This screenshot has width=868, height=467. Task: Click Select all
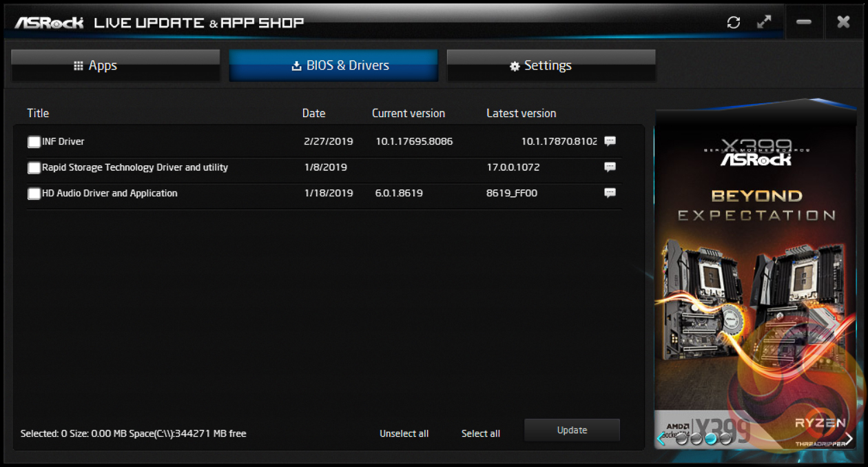pyautogui.click(x=481, y=433)
